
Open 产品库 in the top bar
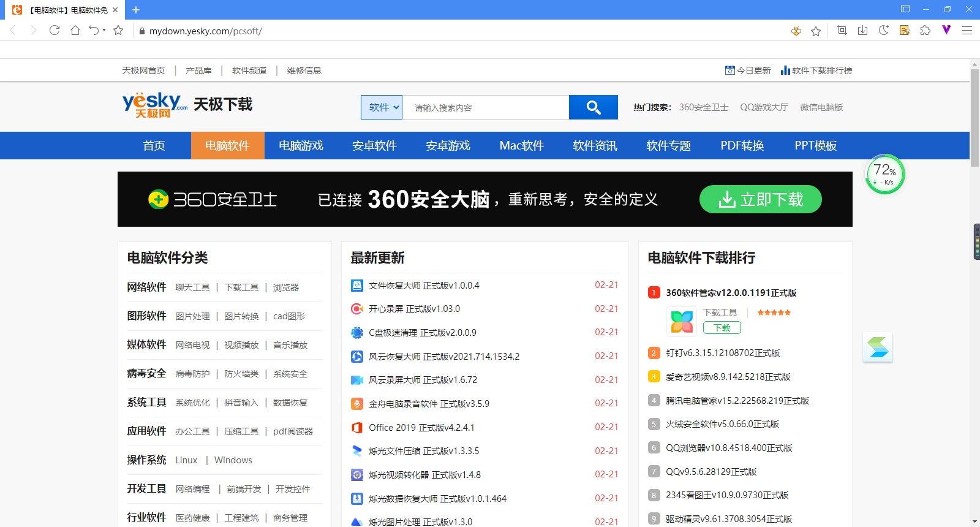coord(198,70)
